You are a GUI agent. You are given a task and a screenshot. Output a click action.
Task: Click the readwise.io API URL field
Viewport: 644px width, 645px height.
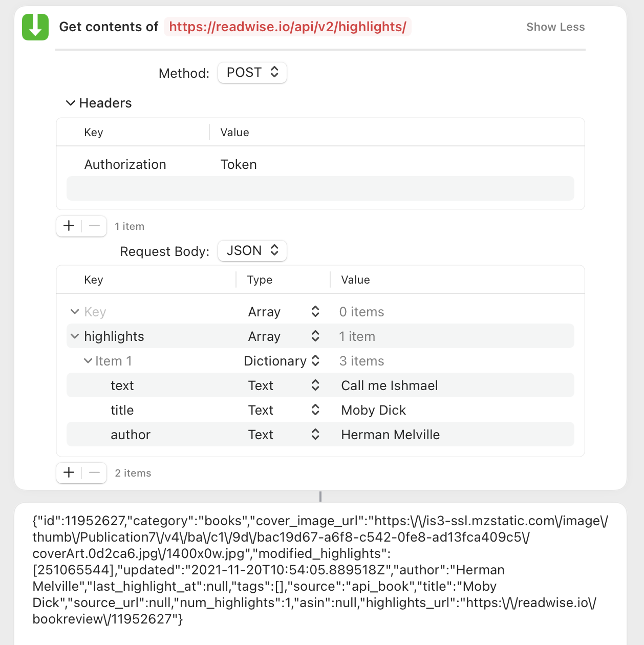288,27
